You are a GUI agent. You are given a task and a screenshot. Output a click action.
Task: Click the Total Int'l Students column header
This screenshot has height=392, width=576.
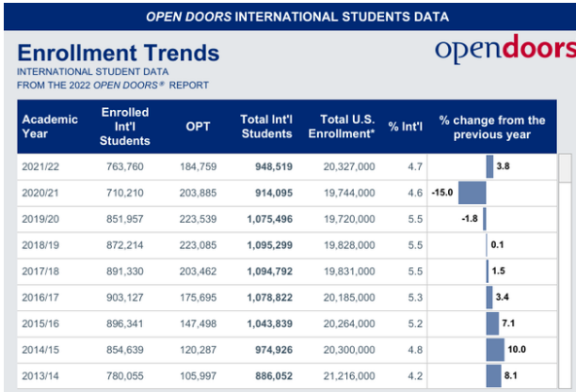[266, 127]
